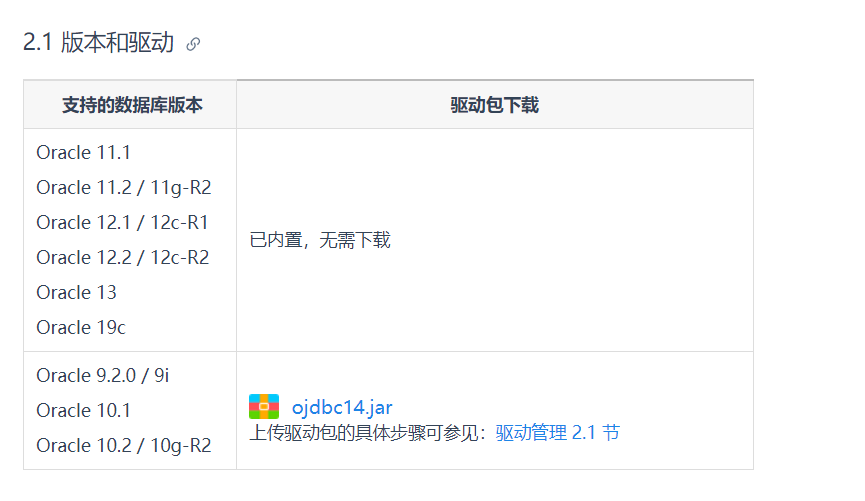Click the 已内置，无需下载 text cell

[320, 240]
